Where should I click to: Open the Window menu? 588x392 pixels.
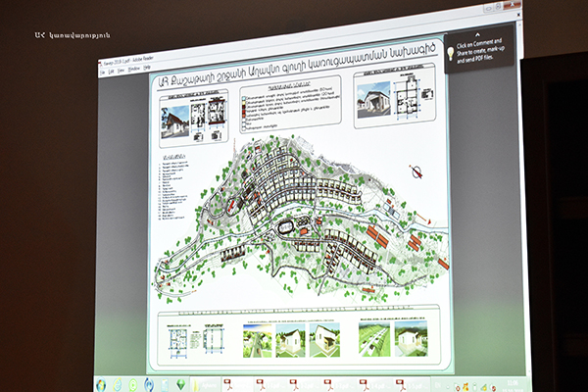click(134, 69)
